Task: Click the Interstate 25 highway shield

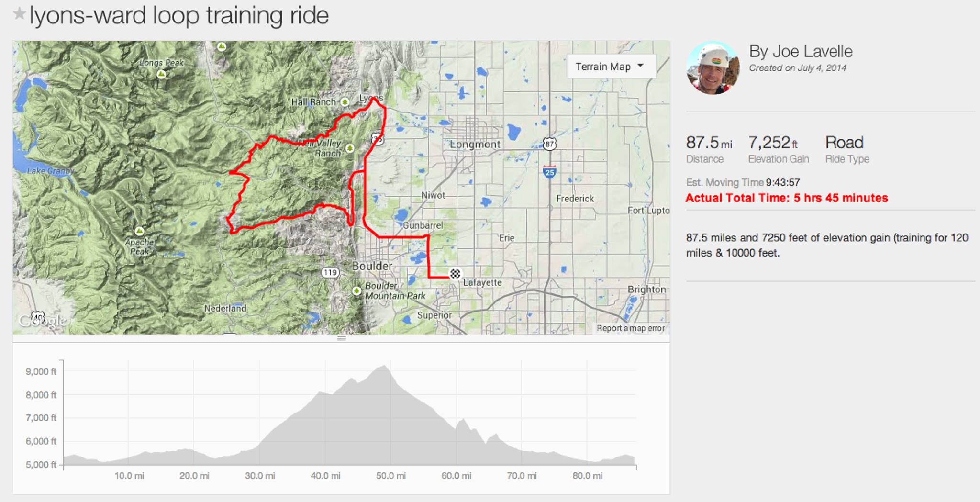Action: (549, 172)
